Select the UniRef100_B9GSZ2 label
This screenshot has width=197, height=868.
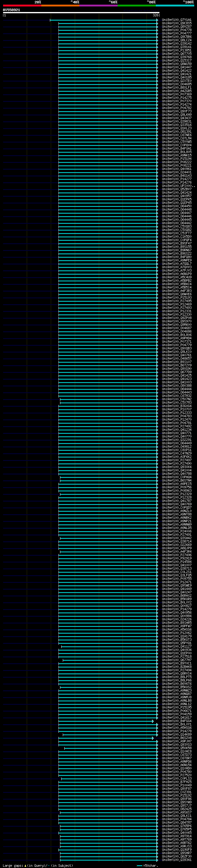pyautogui.click(x=176, y=253)
